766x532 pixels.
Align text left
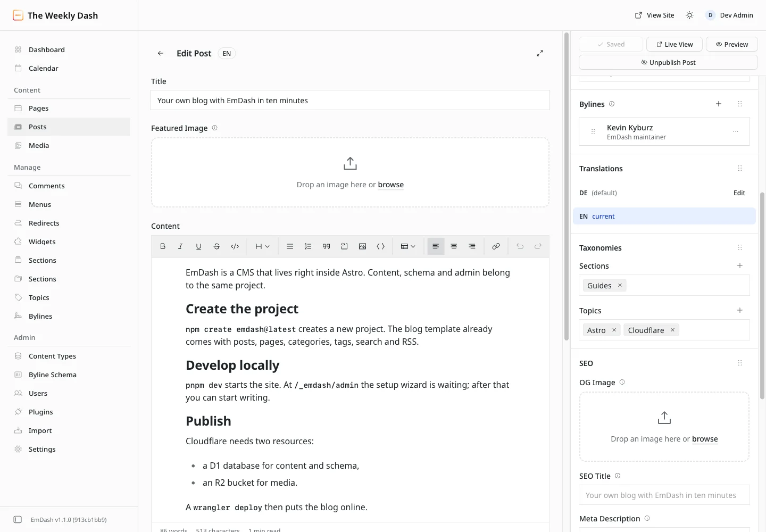tap(436, 246)
